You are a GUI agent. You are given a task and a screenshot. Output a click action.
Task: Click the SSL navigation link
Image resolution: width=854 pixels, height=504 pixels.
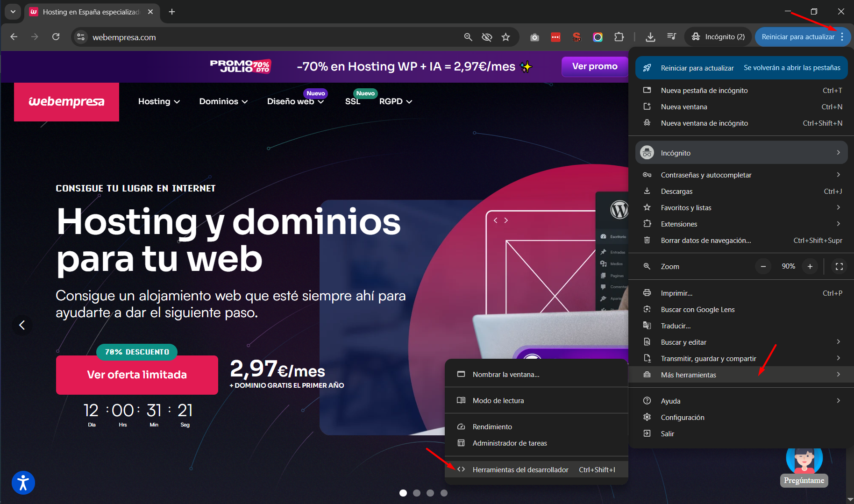[x=353, y=101]
